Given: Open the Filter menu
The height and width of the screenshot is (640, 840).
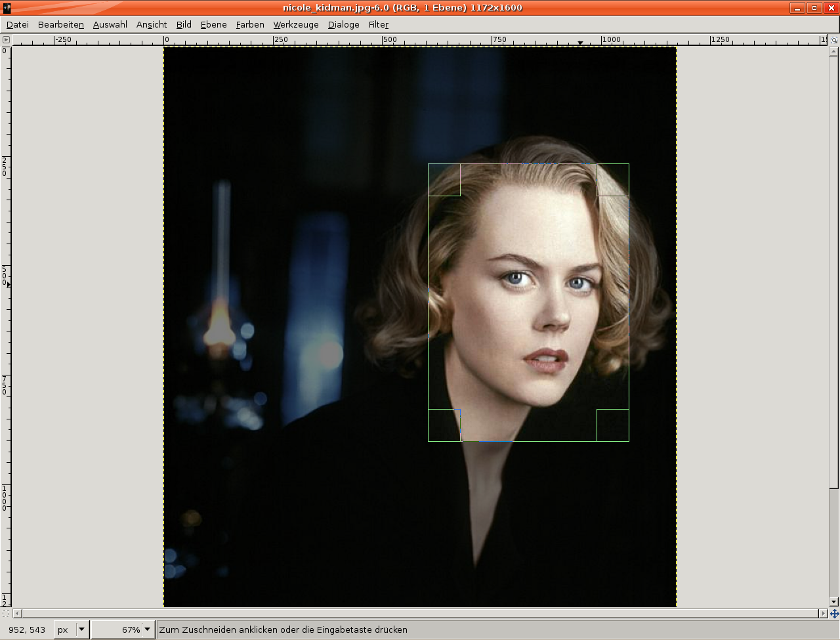Looking at the screenshot, I should [378, 24].
